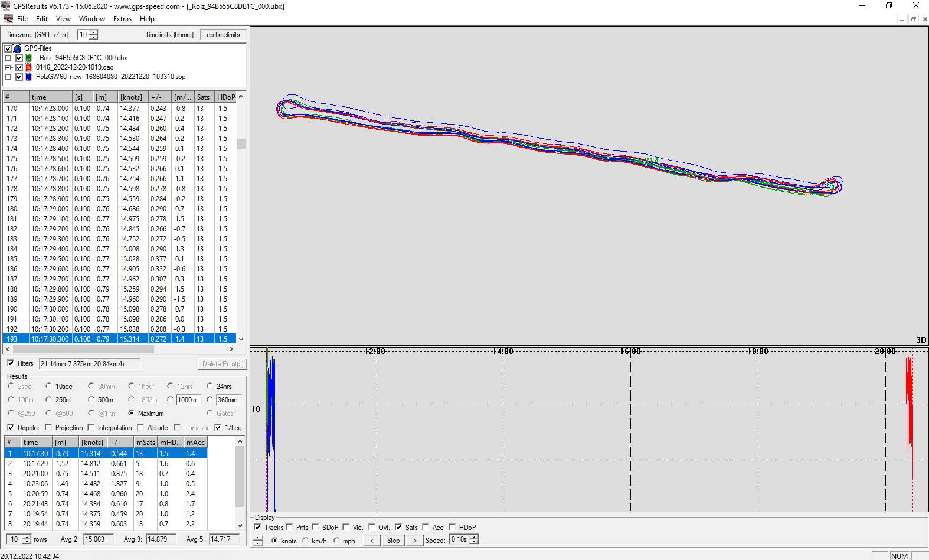
Task: Click the green icon of the .ubx file
Action: [28, 58]
